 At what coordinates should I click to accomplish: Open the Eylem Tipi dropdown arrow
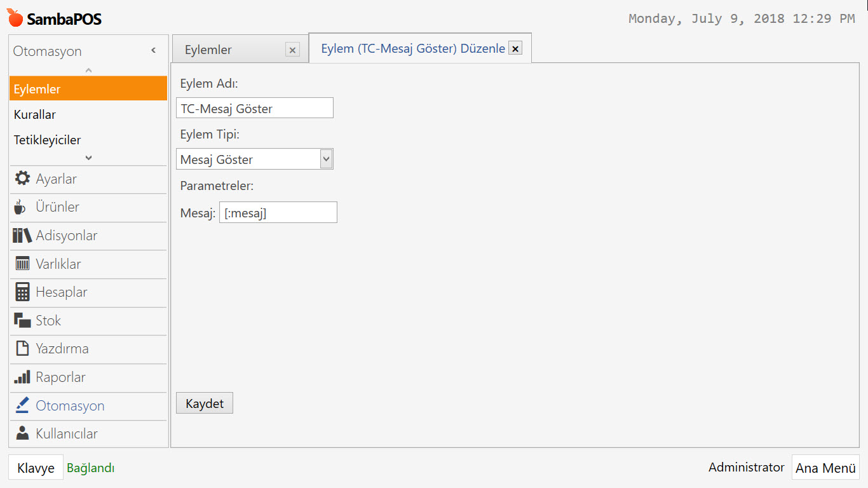point(326,159)
